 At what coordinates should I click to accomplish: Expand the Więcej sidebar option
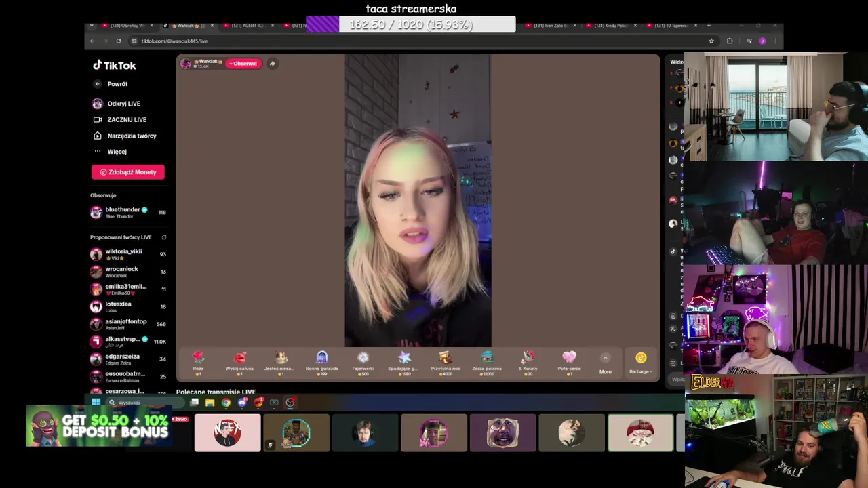pyautogui.click(x=110, y=152)
